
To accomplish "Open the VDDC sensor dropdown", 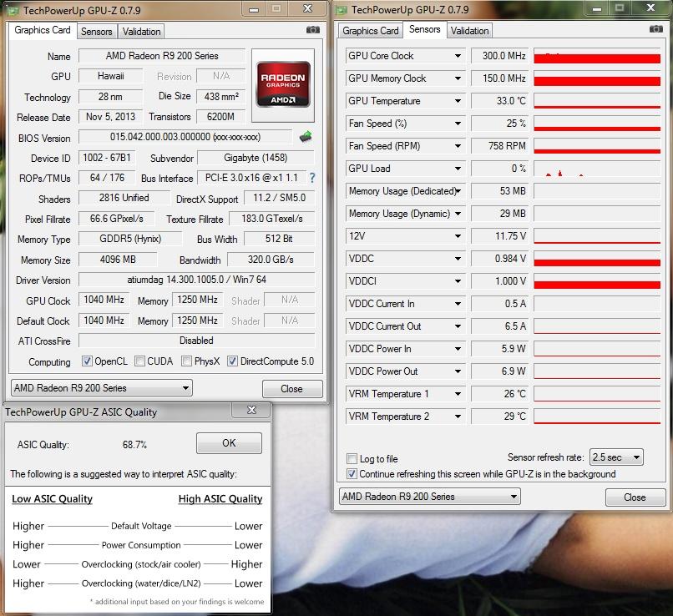I will pos(458,259).
